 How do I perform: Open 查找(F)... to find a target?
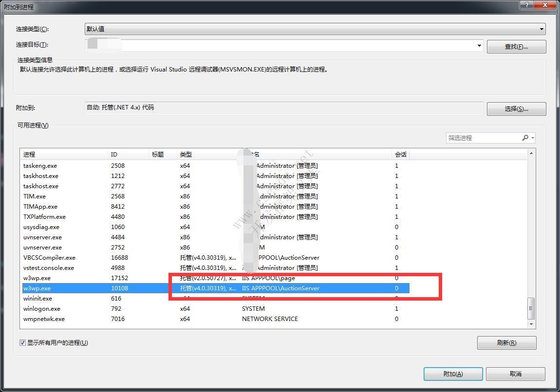click(516, 47)
